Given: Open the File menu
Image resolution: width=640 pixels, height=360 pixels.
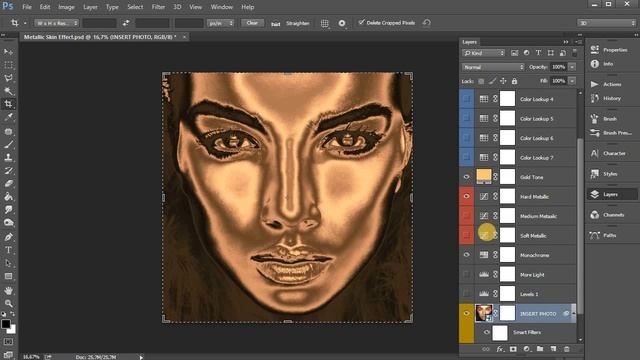Looking at the screenshot, I should pyautogui.click(x=27, y=7).
